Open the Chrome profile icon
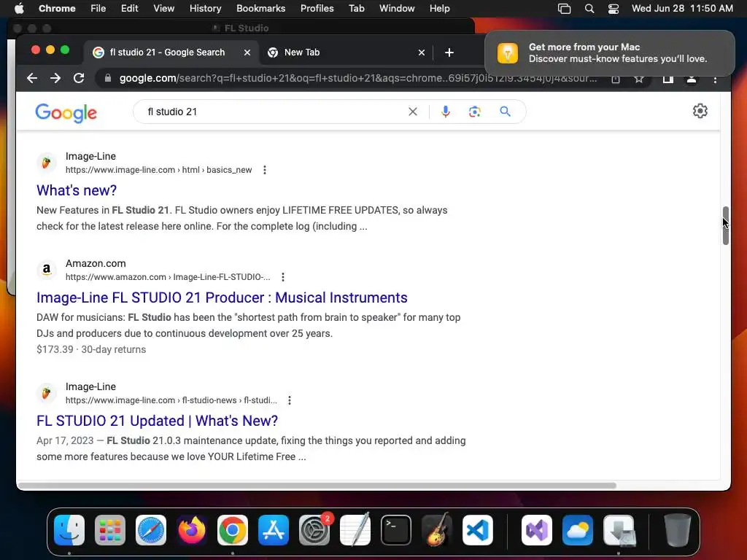The height and width of the screenshot is (560, 747). (x=692, y=79)
